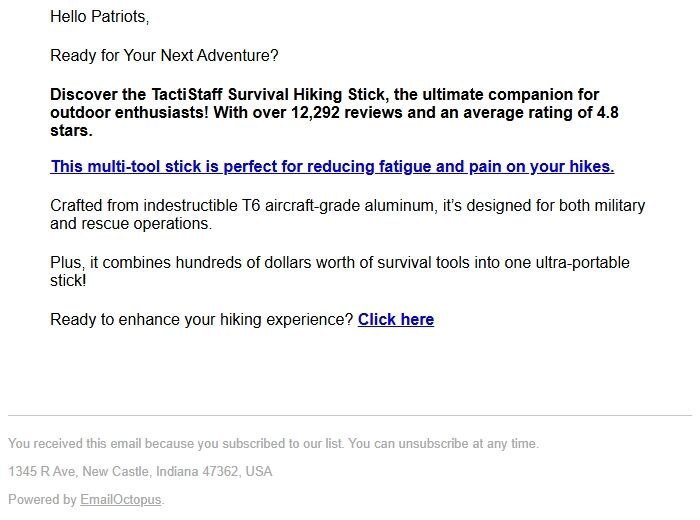Click the "and rescue operations." text
Viewport: 700px width, 520px height.
tap(131, 224)
